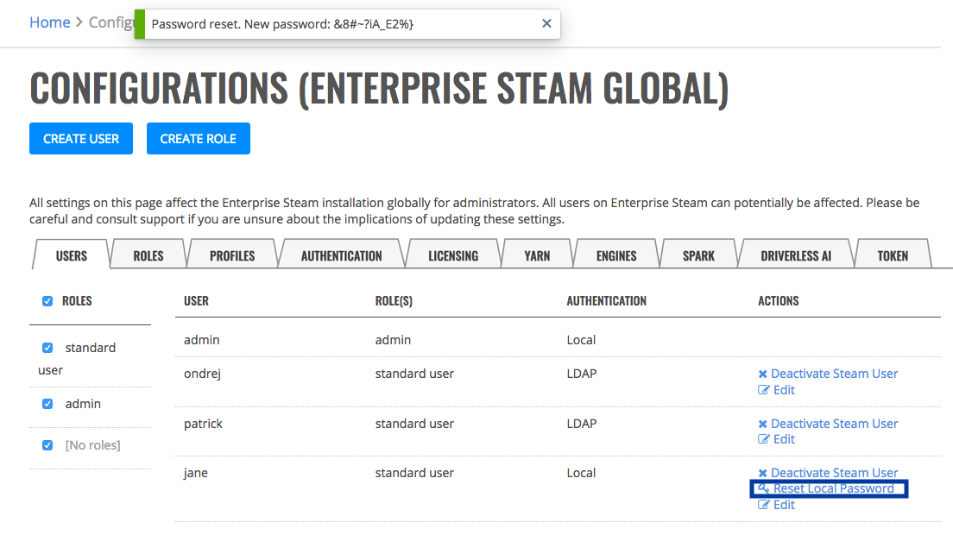Click the X icon in jane's row

pyautogui.click(x=763, y=473)
